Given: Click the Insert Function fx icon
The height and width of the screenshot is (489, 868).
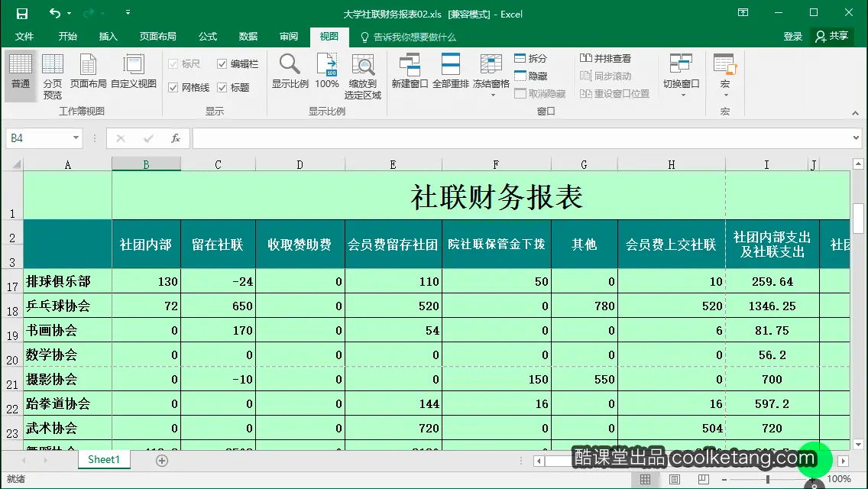Looking at the screenshot, I should click(176, 138).
